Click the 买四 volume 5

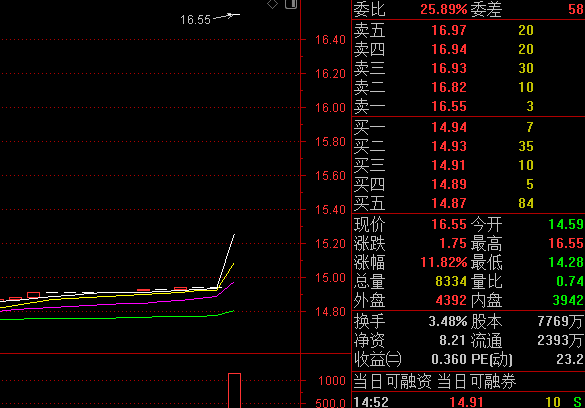click(530, 184)
